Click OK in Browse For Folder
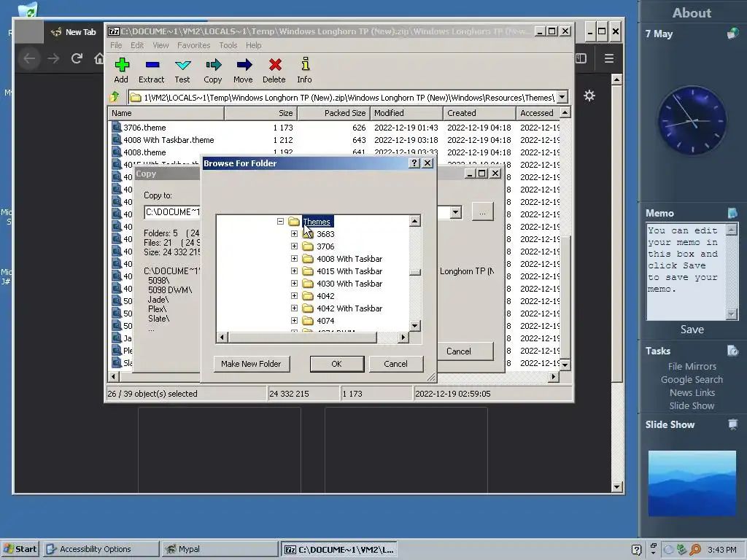 click(x=337, y=364)
